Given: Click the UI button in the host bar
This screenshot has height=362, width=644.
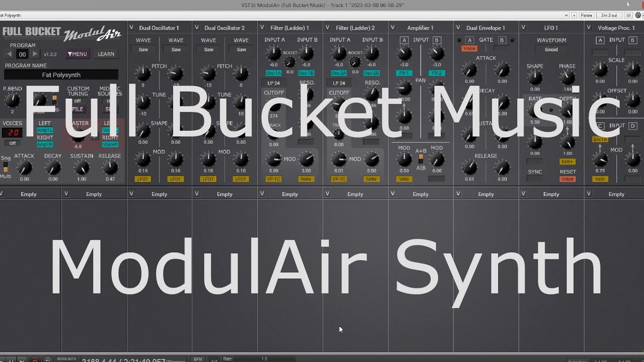Looking at the screenshot, I should coord(628,16).
